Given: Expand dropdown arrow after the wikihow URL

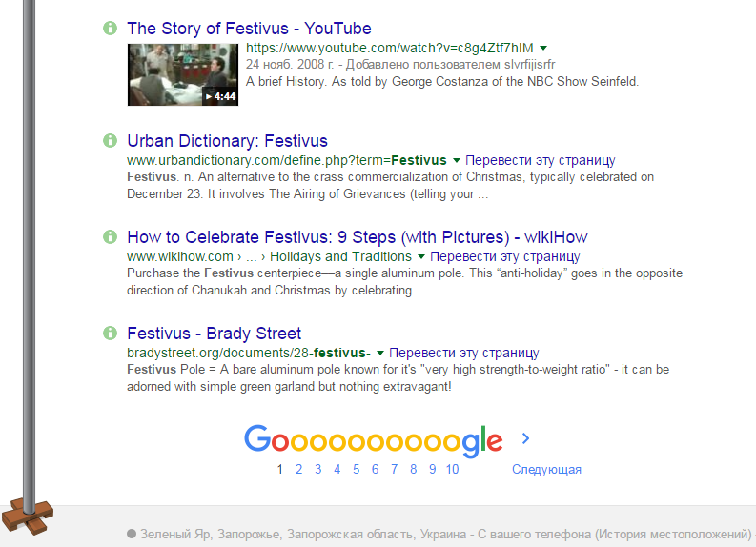Looking at the screenshot, I should tap(421, 256).
